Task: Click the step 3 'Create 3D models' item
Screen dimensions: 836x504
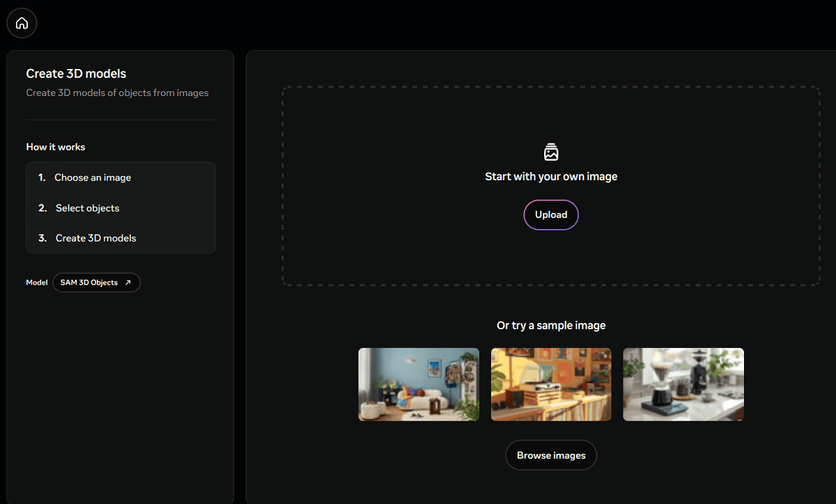Action: tap(95, 238)
